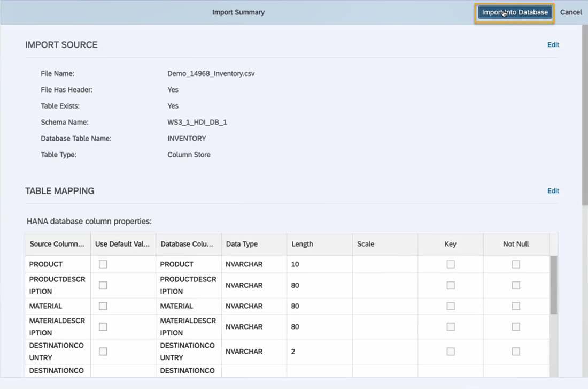This screenshot has height=389, width=588.
Task: Toggle Use Default Value for PRODUCT row
Action: click(103, 264)
